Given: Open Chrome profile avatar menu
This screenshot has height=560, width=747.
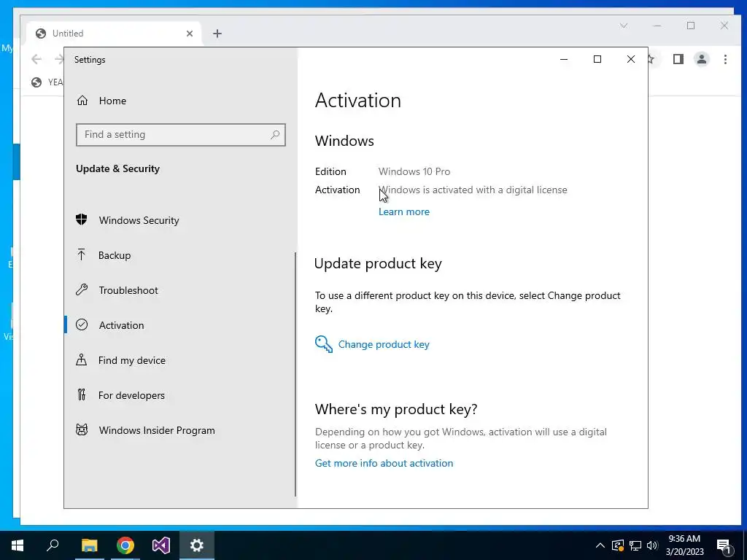Looking at the screenshot, I should point(702,59).
